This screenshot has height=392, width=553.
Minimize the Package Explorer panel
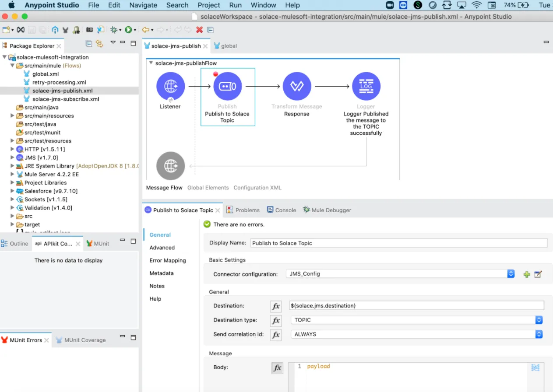pyautogui.click(x=123, y=43)
